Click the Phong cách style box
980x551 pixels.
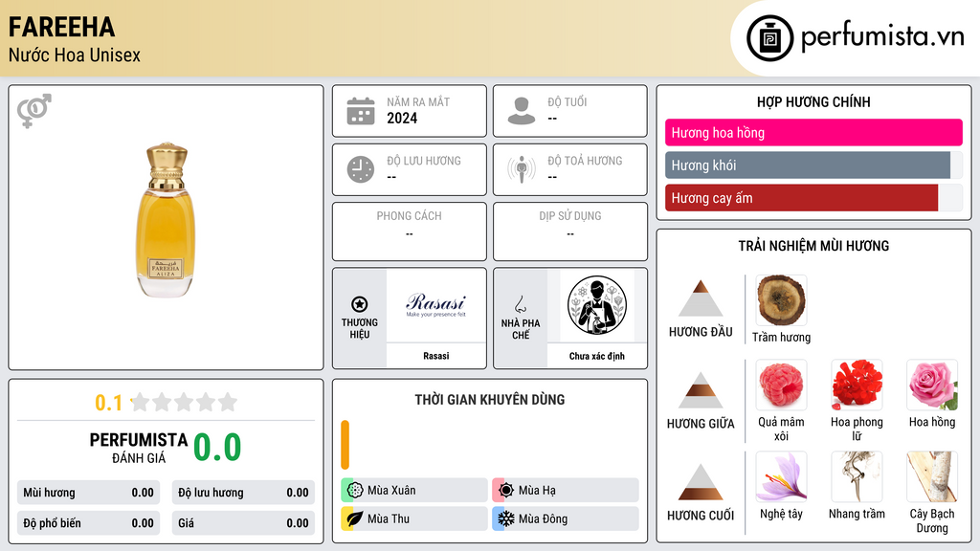click(410, 231)
